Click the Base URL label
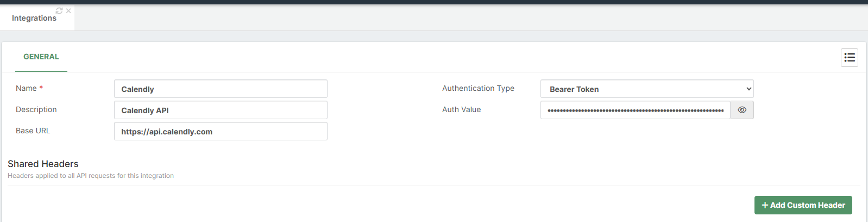Viewport: 868px width, 222px height. (x=33, y=131)
